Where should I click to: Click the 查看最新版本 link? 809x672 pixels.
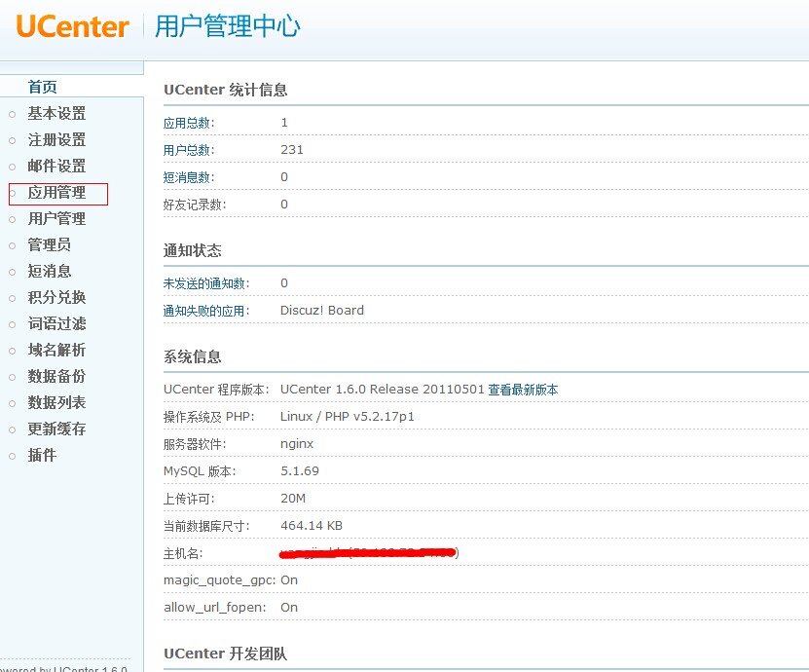coord(523,390)
